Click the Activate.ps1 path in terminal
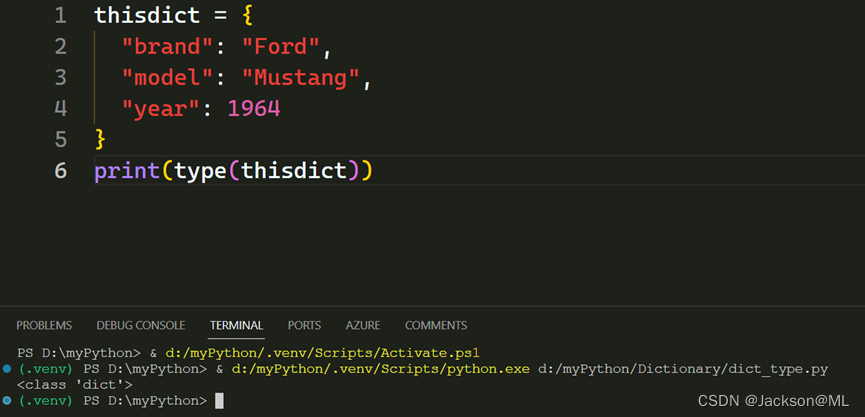Screen dimensions: 865x417 pyautogui.click(x=320, y=353)
